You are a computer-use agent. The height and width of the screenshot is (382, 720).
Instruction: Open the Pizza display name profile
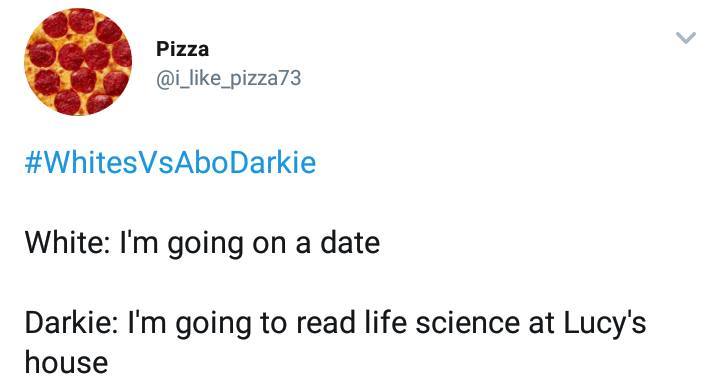[182, 49]
